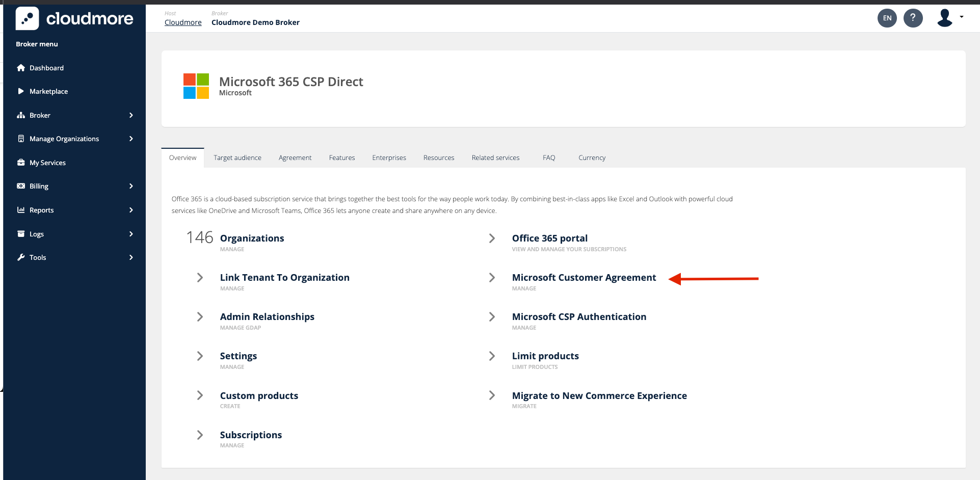Open the Currency tab

pos(591,157)
